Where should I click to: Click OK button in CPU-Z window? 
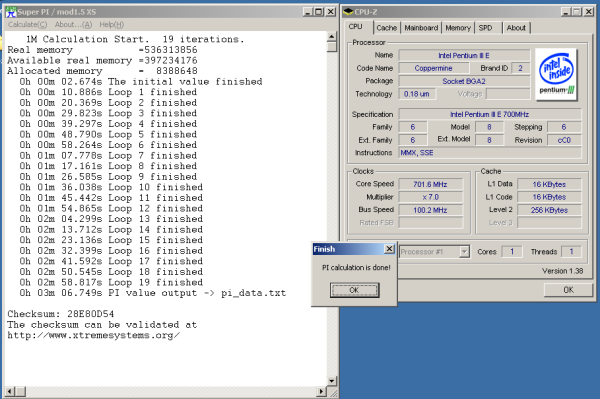[568, 290]
